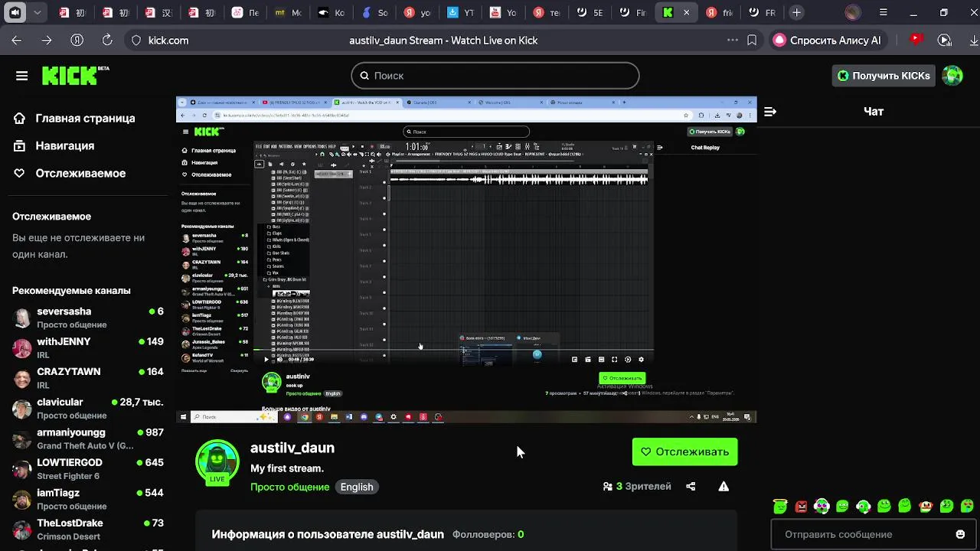
Task: Open iamTiagz recommended channel
Action: pos(88,499)
